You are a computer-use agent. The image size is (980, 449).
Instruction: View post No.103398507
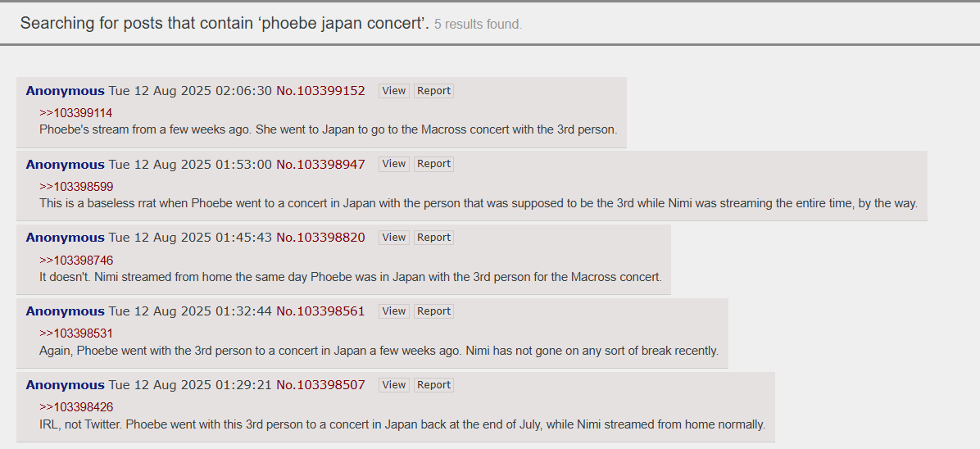point(394,385)
